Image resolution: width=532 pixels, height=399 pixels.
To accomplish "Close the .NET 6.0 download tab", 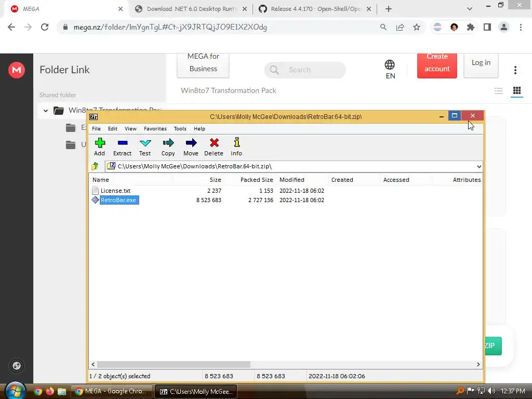I will click(245, 9).
